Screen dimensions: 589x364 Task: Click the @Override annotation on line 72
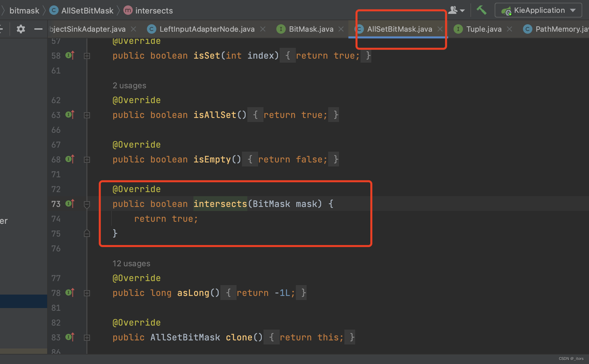[136, 189]
